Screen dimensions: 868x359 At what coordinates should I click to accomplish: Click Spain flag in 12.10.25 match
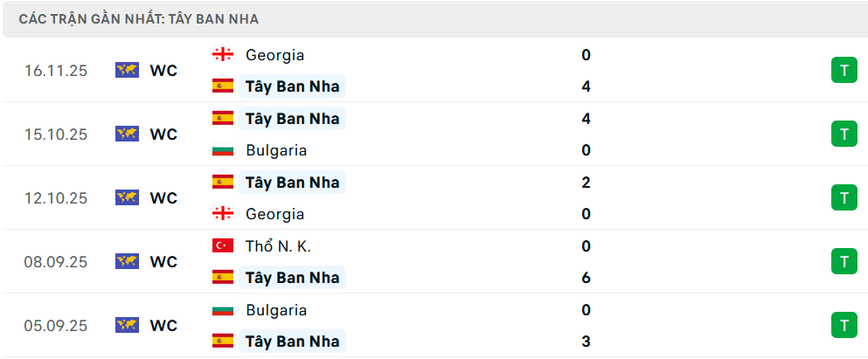coord(223,182)
